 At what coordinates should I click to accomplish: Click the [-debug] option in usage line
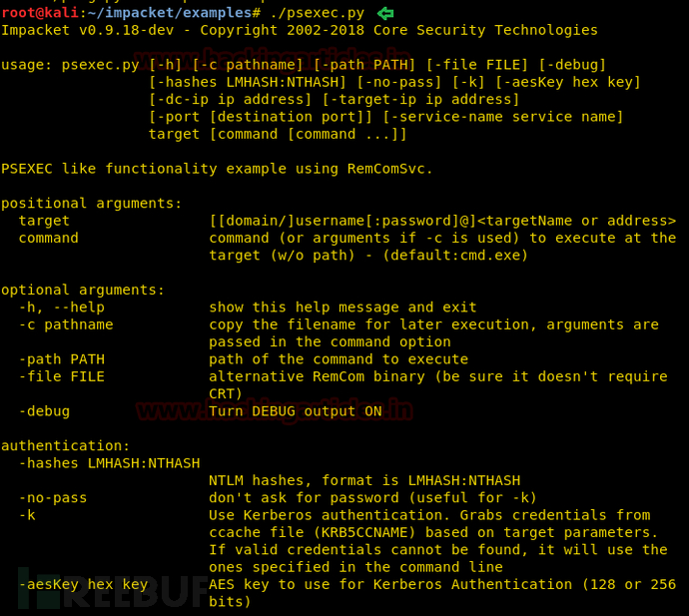click(x=572, y=65)
